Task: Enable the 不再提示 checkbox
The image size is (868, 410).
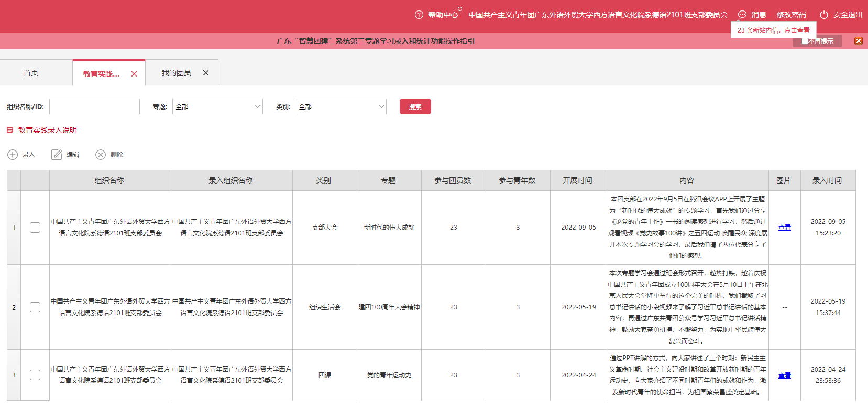Action: pyautogui.click(x=805, y=41)
